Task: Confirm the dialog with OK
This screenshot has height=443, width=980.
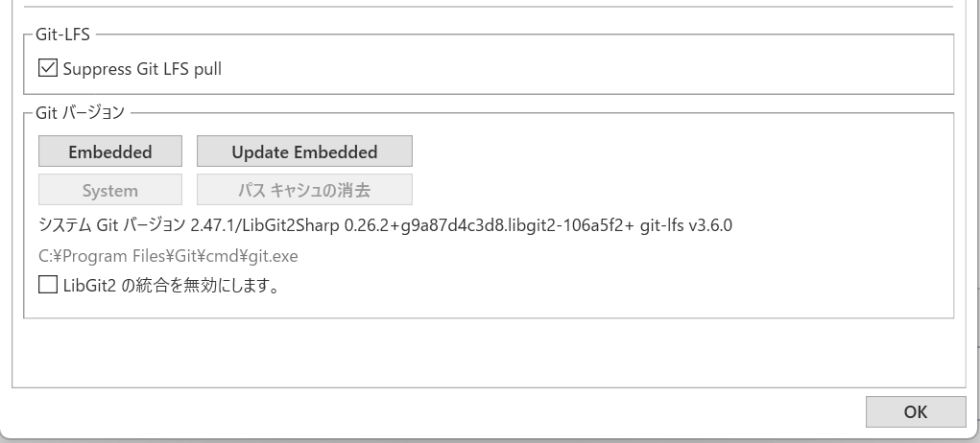Action: 915,411
